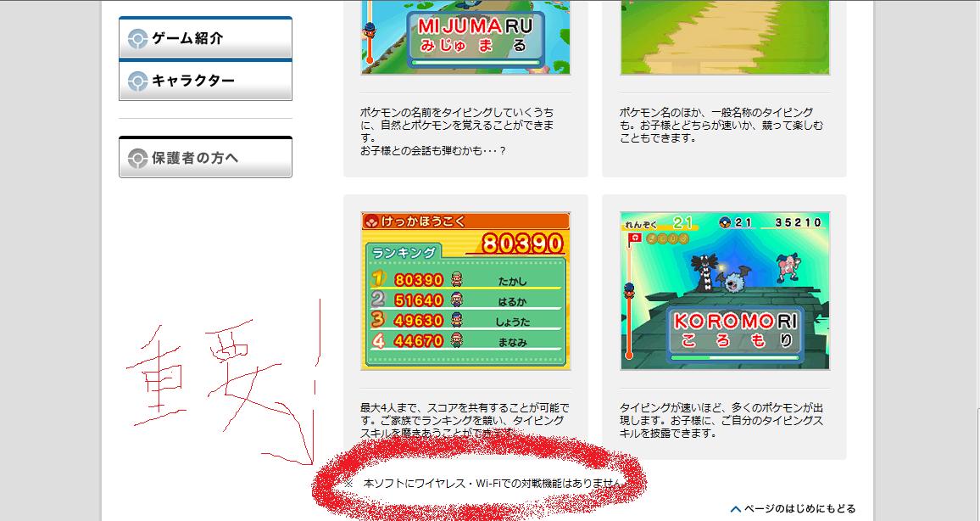Click the Poké Ball icon beside 保護者の方へ

pyautogui.click(x=137, y=158)
